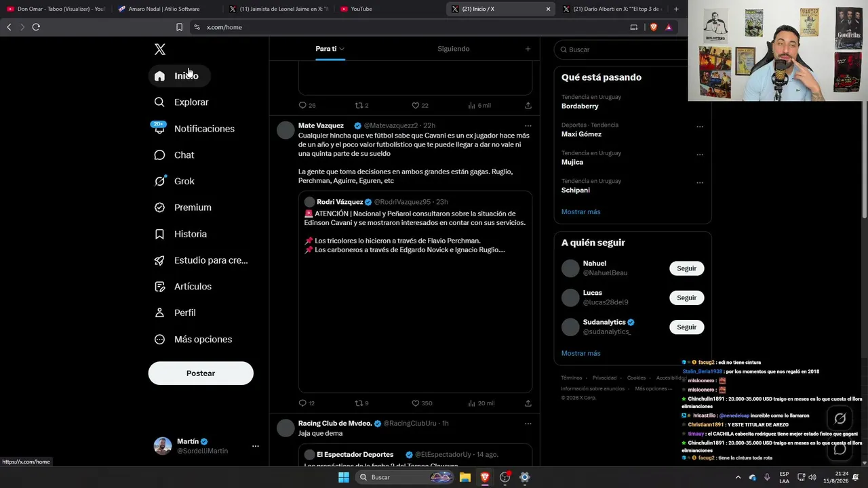Screen dimensions: 868x488
Task: Switch to the Darío Alberti en X tab
Action: (x=612, y=9)
